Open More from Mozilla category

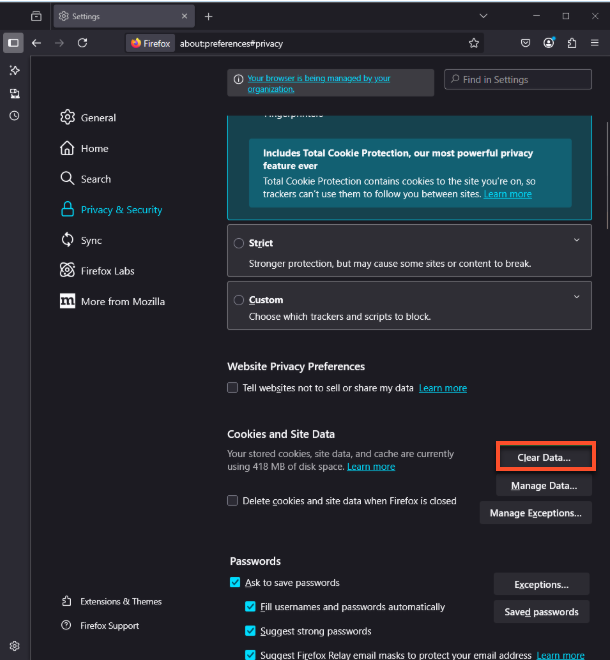click(x=112, y=301)
